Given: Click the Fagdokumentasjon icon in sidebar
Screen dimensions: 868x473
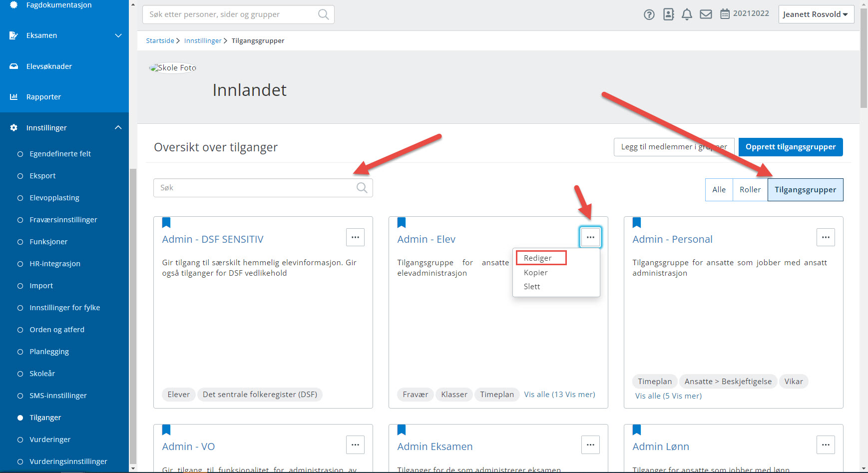Looking at the screenshot, I should tap(14, 5).
